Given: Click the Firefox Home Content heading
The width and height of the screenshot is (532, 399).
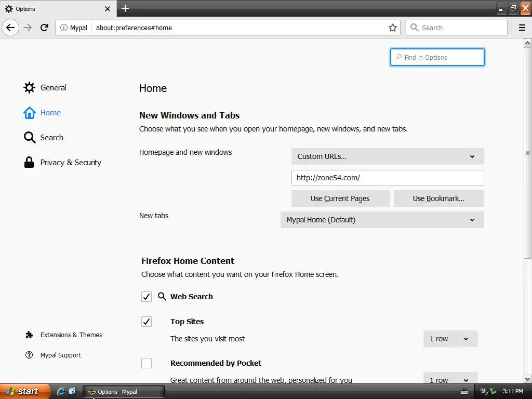Looking at the screenshot, I should pyautogui.click(x=188, y=261).
